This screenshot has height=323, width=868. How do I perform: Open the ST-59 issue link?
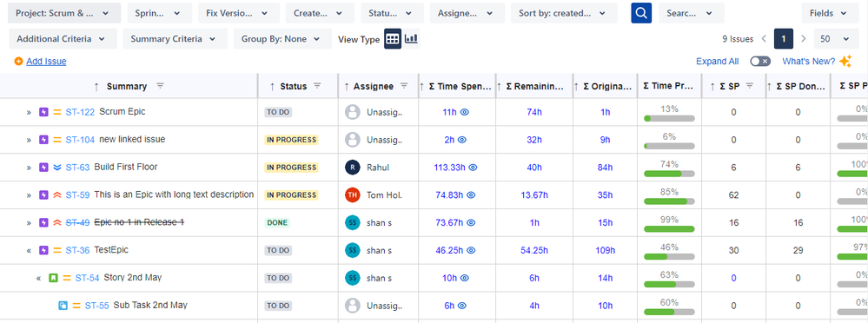[x=77, y=194]
